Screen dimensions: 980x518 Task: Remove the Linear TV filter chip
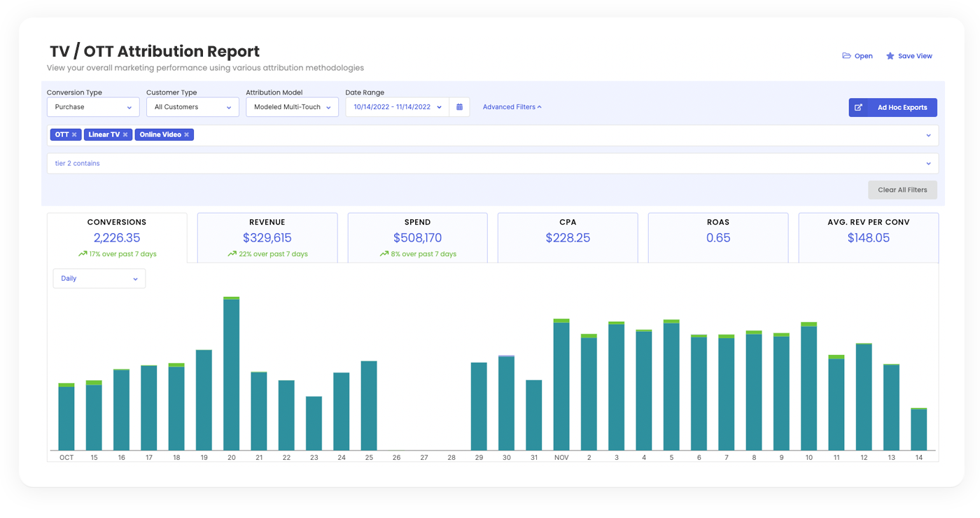(126, 134)
